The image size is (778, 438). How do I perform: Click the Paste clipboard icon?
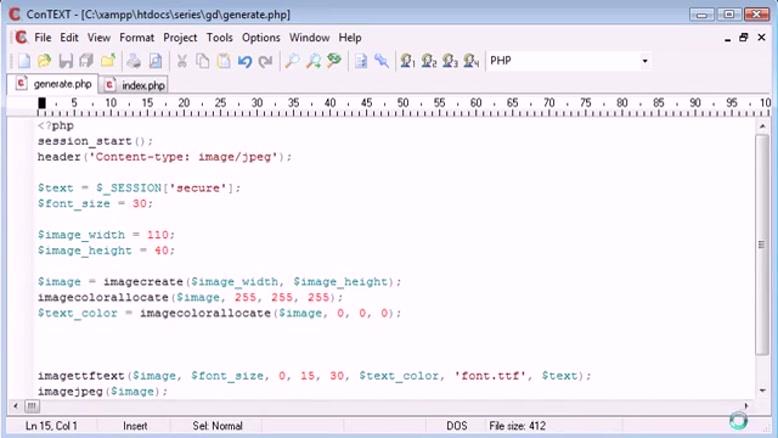click(x=224, y=61)
